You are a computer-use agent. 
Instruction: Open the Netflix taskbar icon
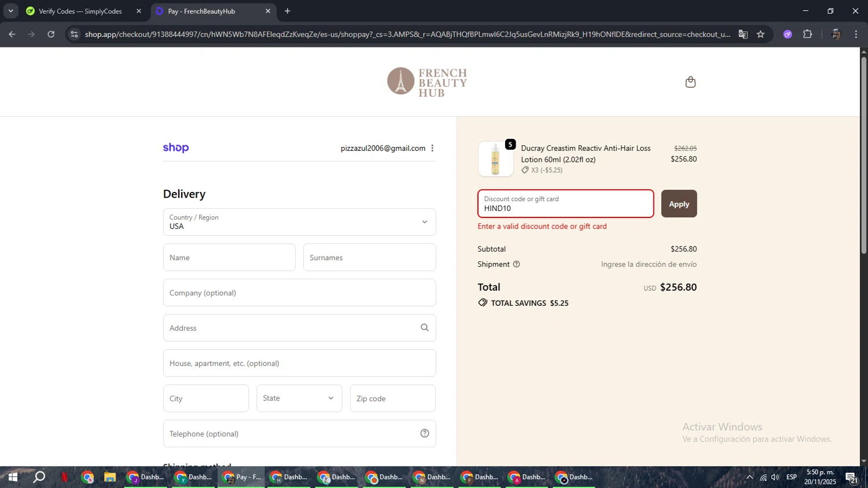pos(64,477)
